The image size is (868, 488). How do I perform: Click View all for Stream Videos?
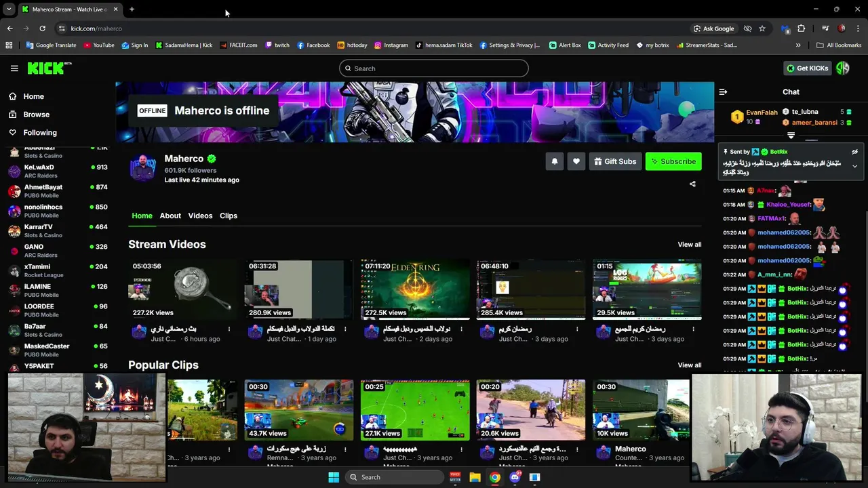(x=689, y=245)
